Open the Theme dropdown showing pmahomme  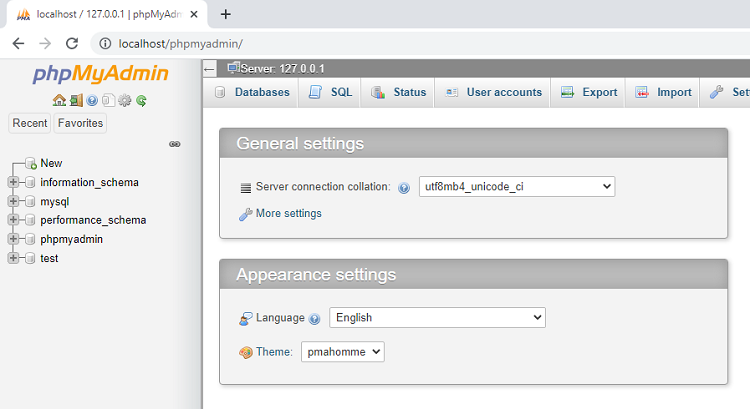click(342, 352)
